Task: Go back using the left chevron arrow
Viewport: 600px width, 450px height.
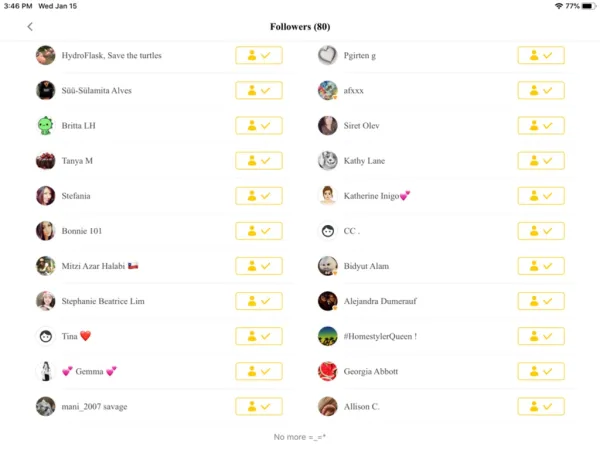Action: [x=30, y=27]
